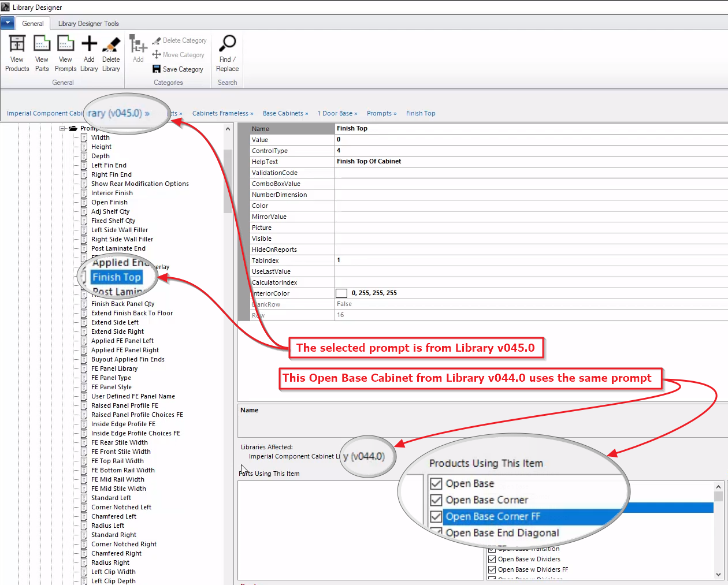Select Corner Notched Right prompt

click(124, 544)
